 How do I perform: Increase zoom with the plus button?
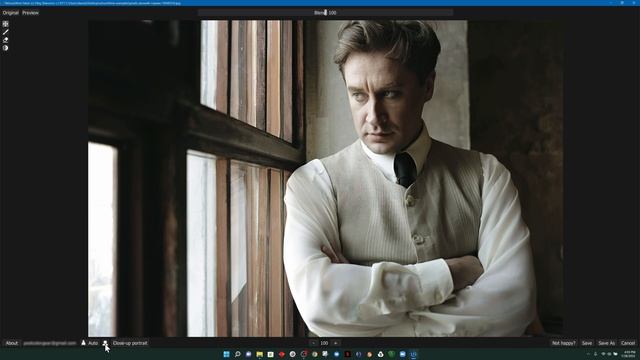(336, 343)
